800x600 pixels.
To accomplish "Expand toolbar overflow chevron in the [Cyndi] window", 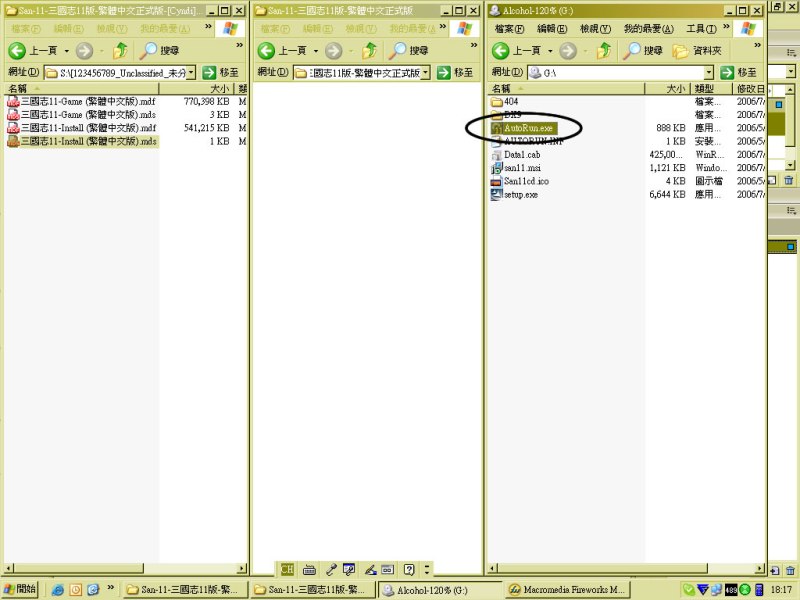I will click(x=239, y=45).
